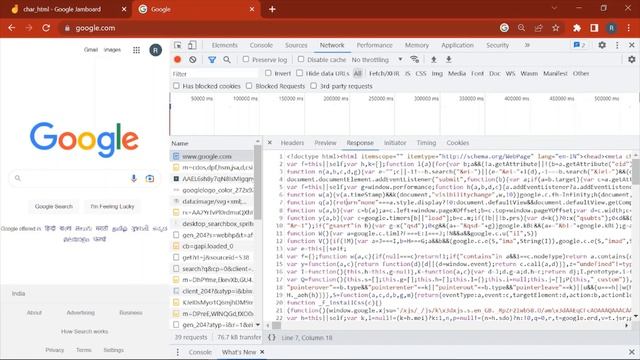The width and height of the screenshot is (640, 360).
Task: Click the search by image camera icon
Action: click(x=150, y=178)
